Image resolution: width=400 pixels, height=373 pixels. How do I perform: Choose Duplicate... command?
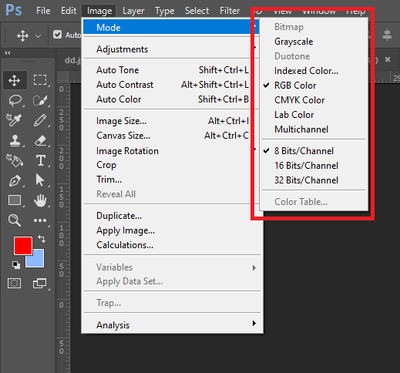click(x=172, y=216)
